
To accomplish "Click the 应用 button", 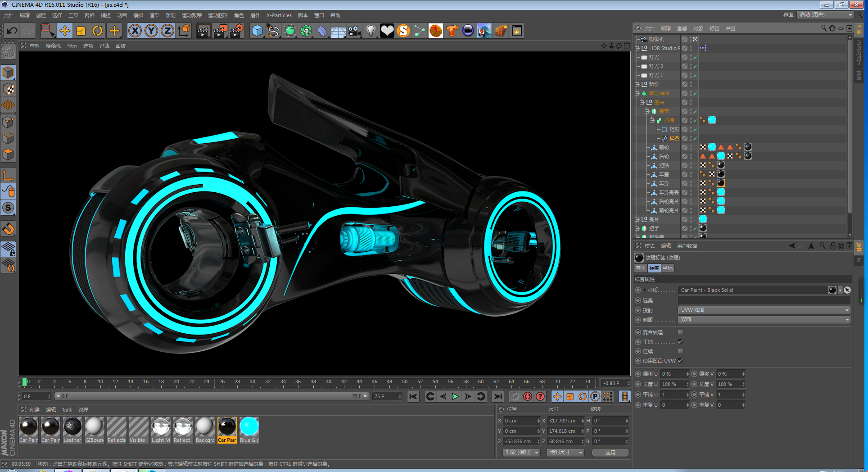I will [x=610, y=453].
